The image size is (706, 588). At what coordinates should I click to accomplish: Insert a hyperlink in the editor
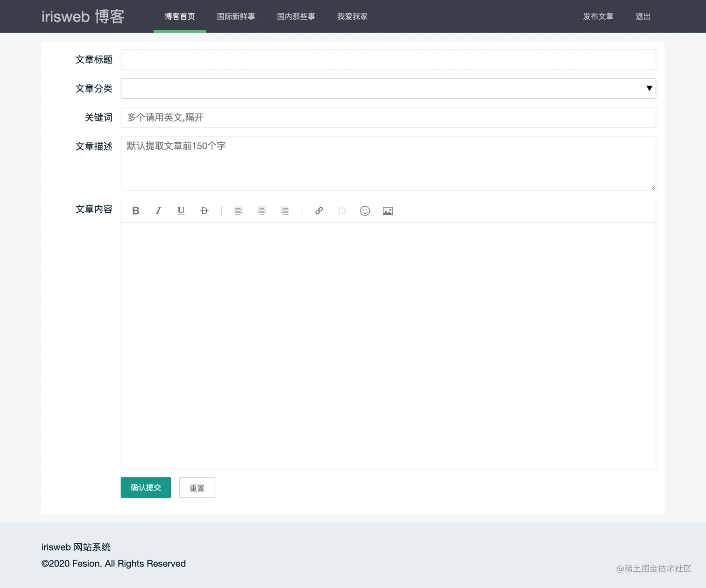(319, 210)
